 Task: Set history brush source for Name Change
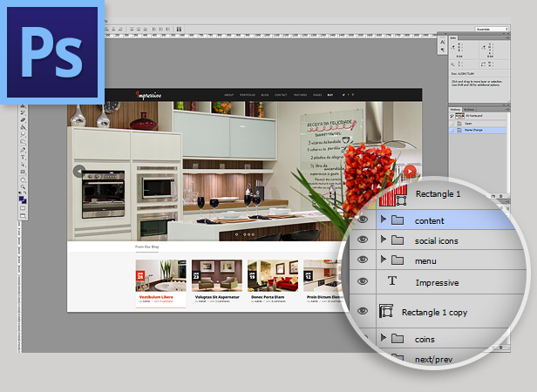click(452, 130)
